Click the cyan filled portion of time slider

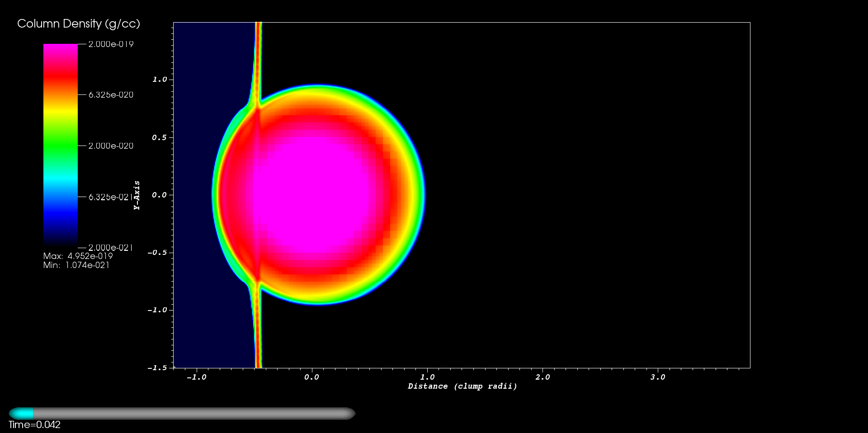(21, 414)
